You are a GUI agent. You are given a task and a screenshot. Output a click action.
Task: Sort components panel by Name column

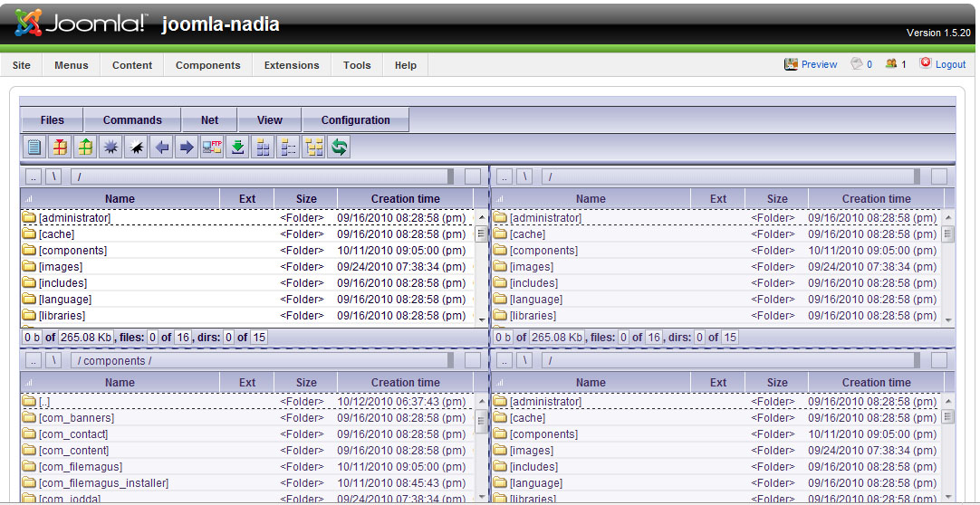pos(120,383)
